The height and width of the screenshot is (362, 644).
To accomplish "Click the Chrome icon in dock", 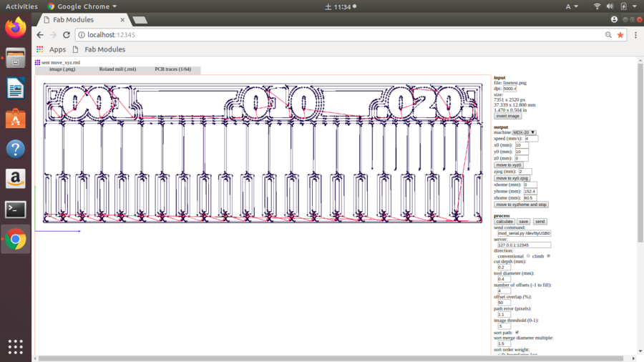I will click(15, 239).
